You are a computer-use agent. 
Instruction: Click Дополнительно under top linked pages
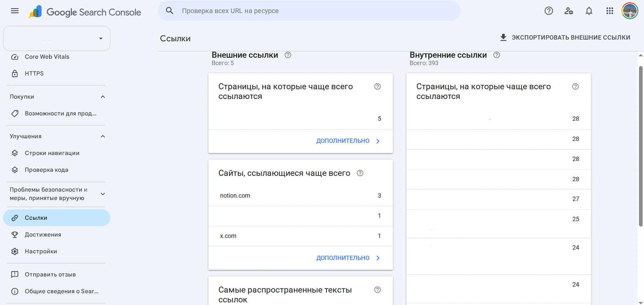point(348,141)
